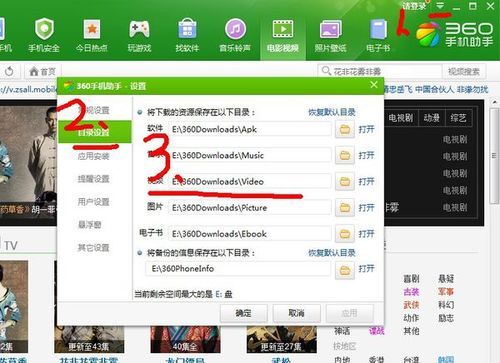Select 用户设置 in settings sidebar
Viewport: 500px width, 363px height.
click(94, 202)
